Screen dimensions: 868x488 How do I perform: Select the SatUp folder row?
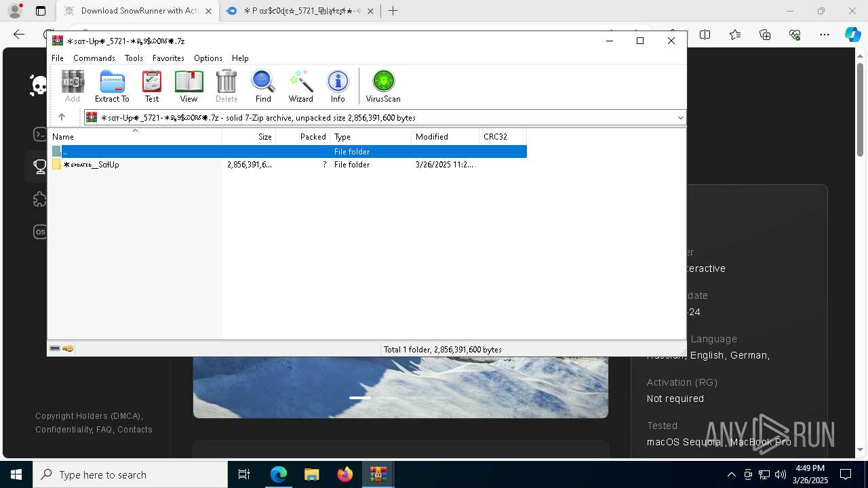[288, 165]
